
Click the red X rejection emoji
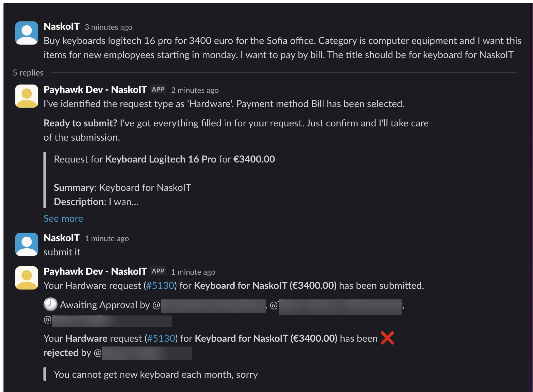(x=388, y=338)
